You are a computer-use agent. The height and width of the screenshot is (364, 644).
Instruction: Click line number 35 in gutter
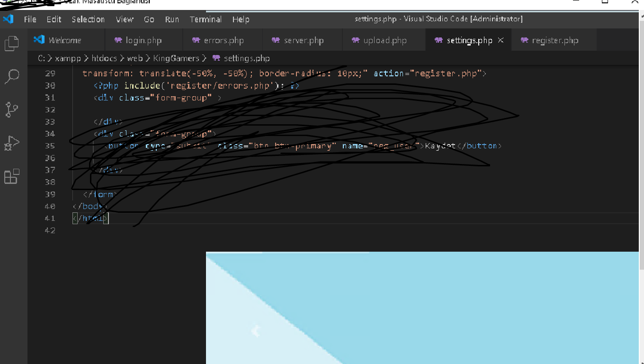click(50, 146)
